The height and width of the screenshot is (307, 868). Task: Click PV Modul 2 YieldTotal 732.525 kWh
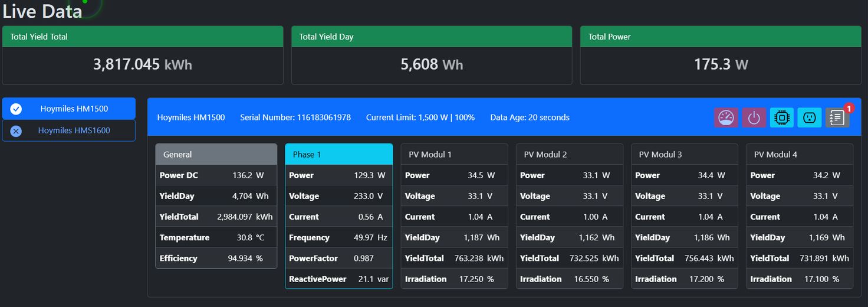[594, 258]
